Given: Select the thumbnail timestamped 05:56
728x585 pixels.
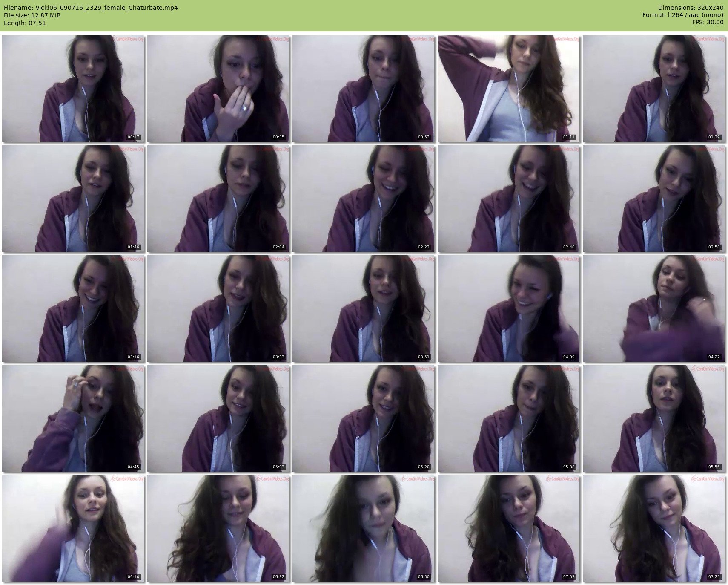Looking at the screenshot, I should [x=653, y=418].
